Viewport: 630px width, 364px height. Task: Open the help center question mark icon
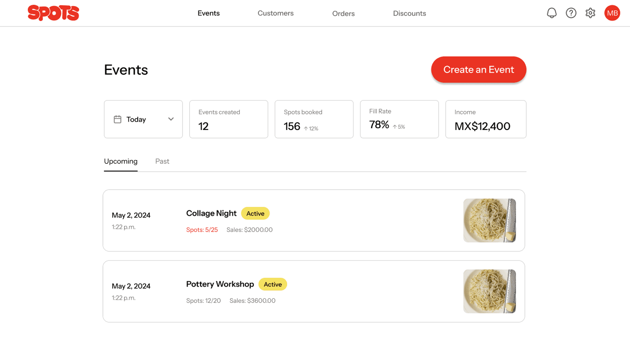(x=571, y=13)
